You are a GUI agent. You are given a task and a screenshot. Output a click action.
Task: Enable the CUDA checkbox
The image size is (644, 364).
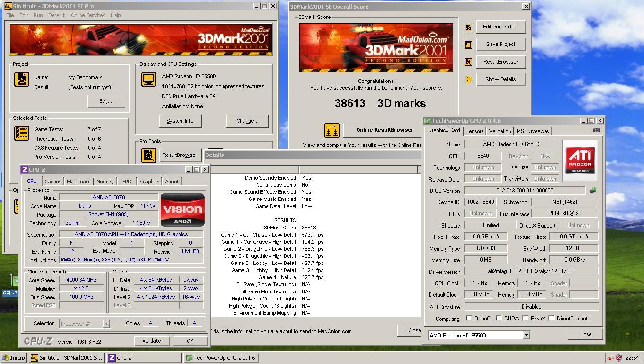(499, 318)
